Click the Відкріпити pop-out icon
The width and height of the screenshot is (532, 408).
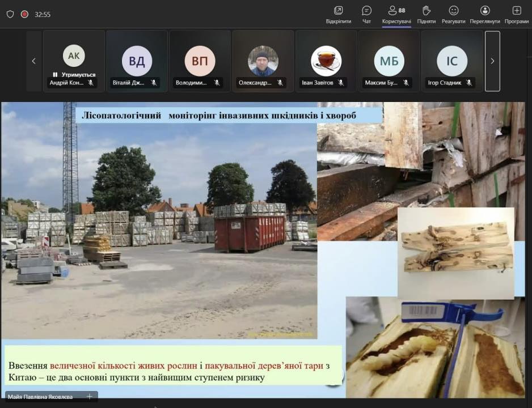[339, 11]
